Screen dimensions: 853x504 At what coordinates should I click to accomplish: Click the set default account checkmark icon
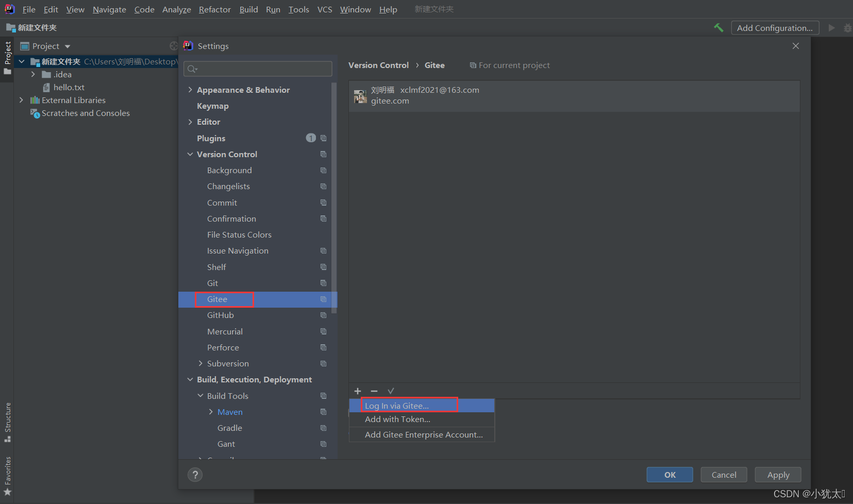coord(391,391)
